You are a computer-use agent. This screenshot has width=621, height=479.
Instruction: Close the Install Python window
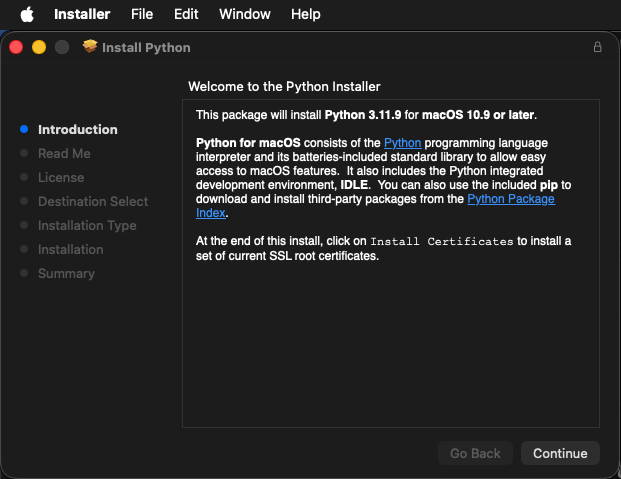[x=16, y=47]
